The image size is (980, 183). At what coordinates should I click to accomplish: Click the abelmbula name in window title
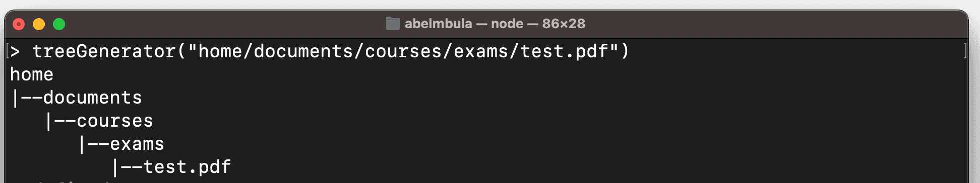point(439,24)
